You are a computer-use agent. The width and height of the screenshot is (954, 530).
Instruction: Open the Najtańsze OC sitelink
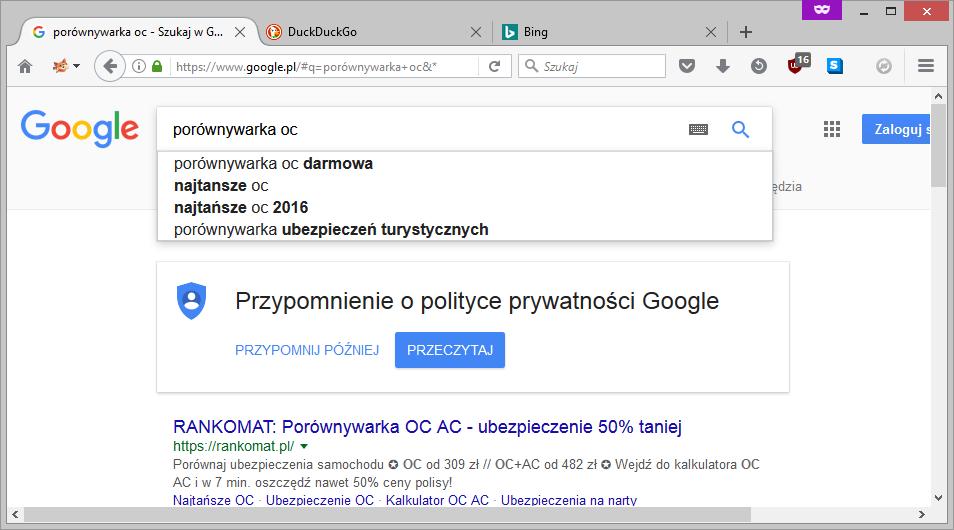[x=213, y=500]
